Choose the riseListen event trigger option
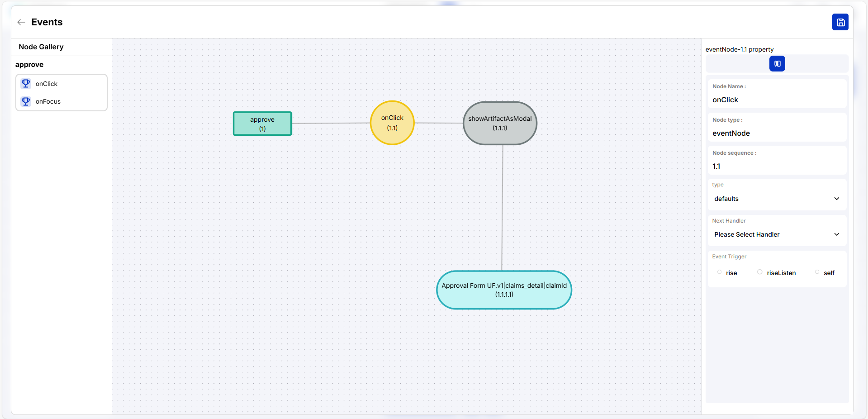The height and width of the screenshot is (419, 868). click(x=760, y=272)
